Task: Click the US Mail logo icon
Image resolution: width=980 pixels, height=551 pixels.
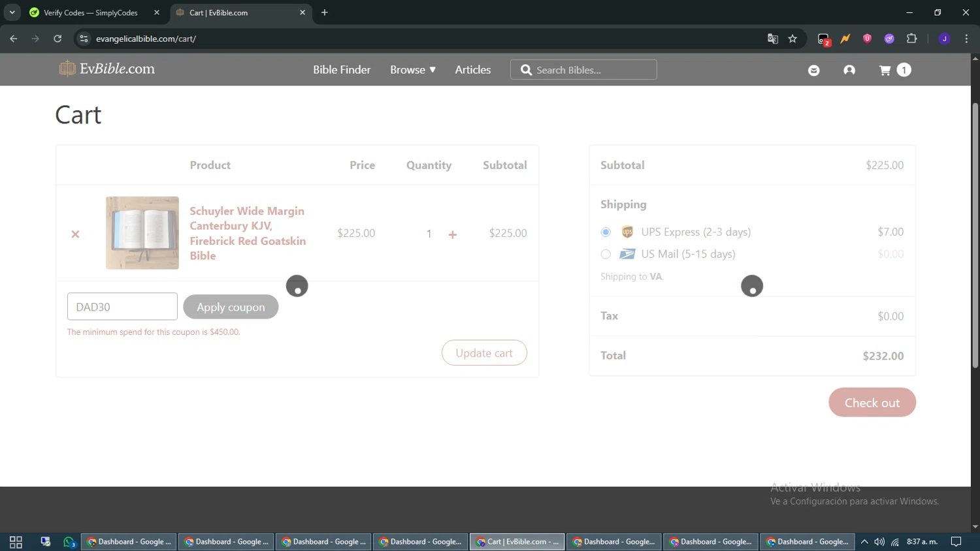Action: (x=627, y=254)
